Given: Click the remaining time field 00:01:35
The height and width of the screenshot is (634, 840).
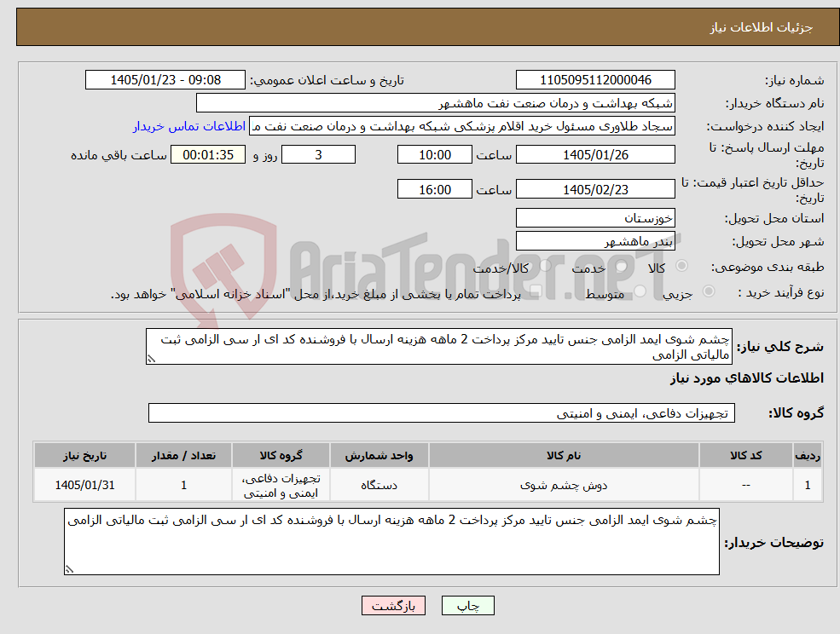Looking at the screenshot, I should click(208, 155).
